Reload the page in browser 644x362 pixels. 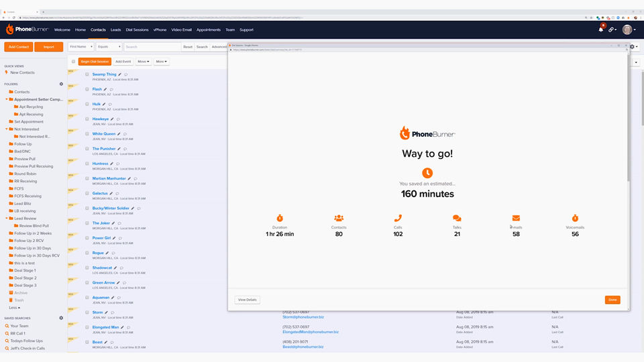coord(13,17)
